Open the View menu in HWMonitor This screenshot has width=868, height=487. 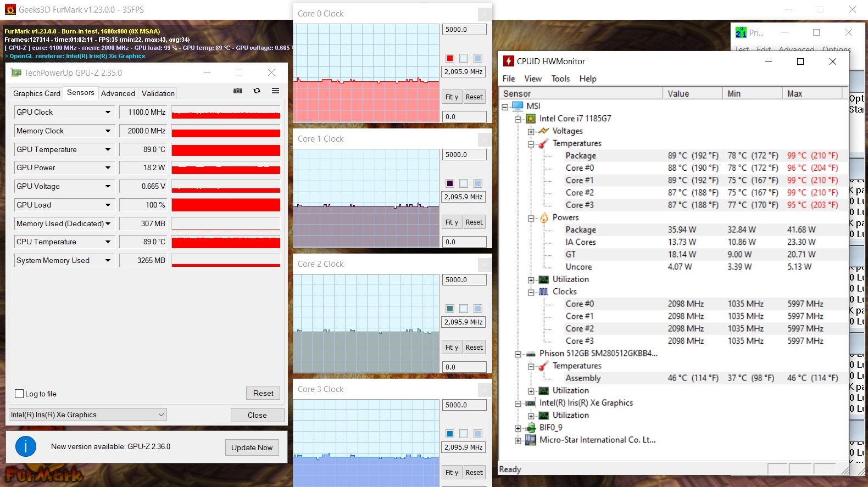[x=533, y=79]
